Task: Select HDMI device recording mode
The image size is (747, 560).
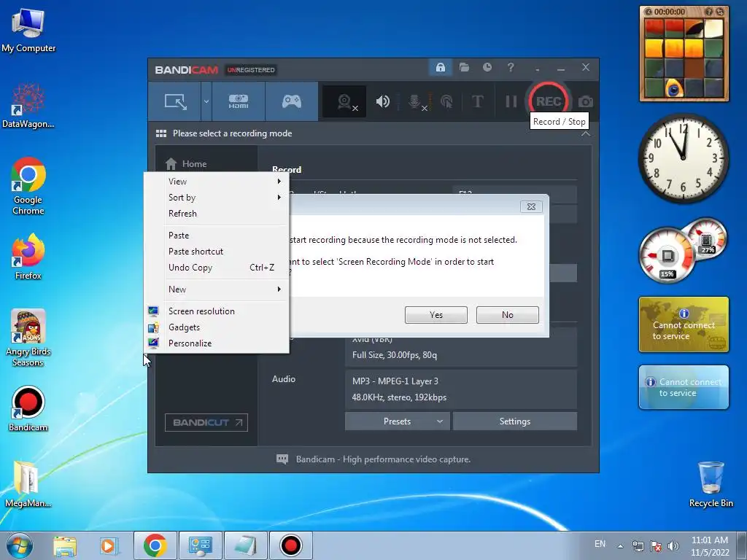Action: tap(239, 101)
